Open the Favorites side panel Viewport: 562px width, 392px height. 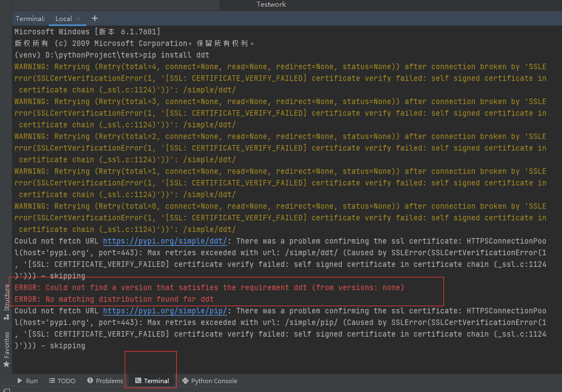point(7,349)
